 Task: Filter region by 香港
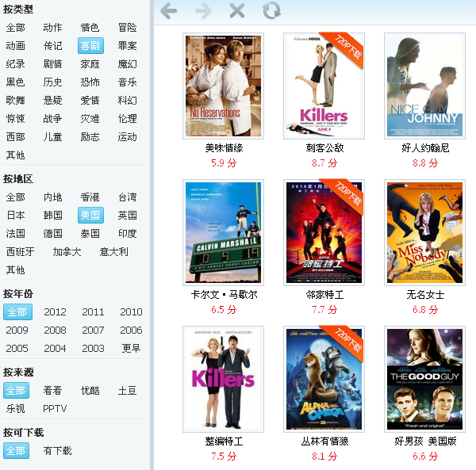click(x=90, y=197)
